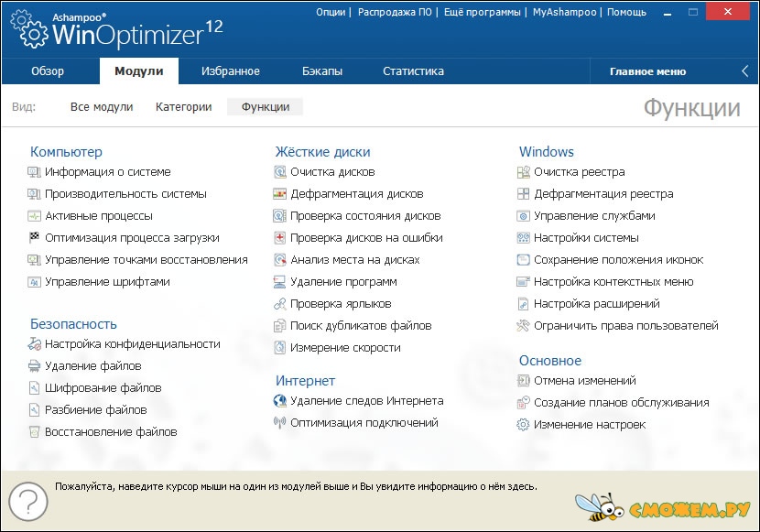Click the Основное category heading
This screenshot has width=760, height=532.
(550, 361)
